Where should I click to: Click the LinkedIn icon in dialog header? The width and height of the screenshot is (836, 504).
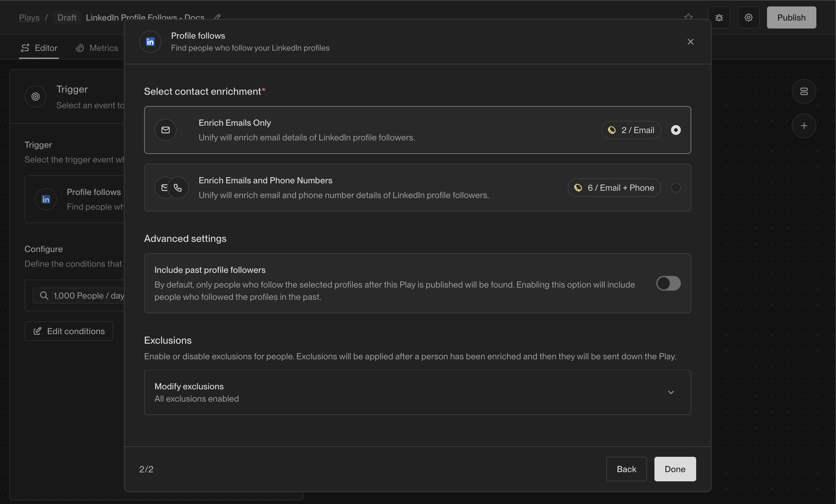[x=150, y=42]
